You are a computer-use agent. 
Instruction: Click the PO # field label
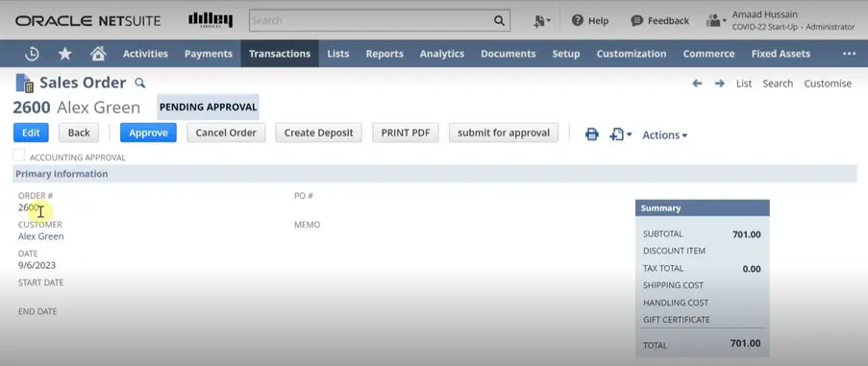pos(304,196)
